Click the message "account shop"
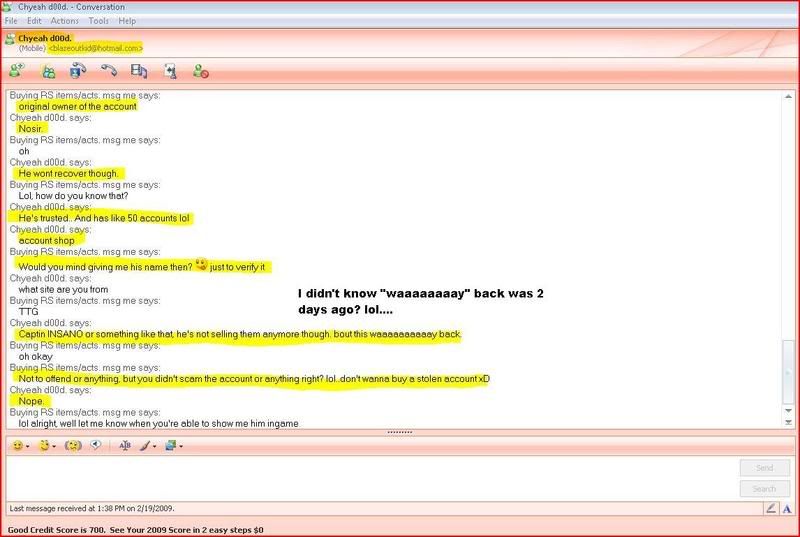Screen dimensions: 800x537 pyautogui.click(x=46, y=241)
